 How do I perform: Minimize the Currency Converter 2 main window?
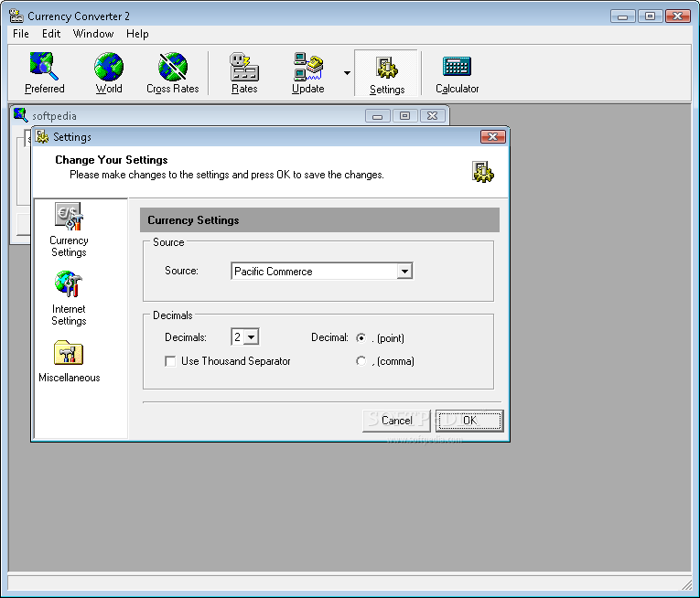pos(623,16)
